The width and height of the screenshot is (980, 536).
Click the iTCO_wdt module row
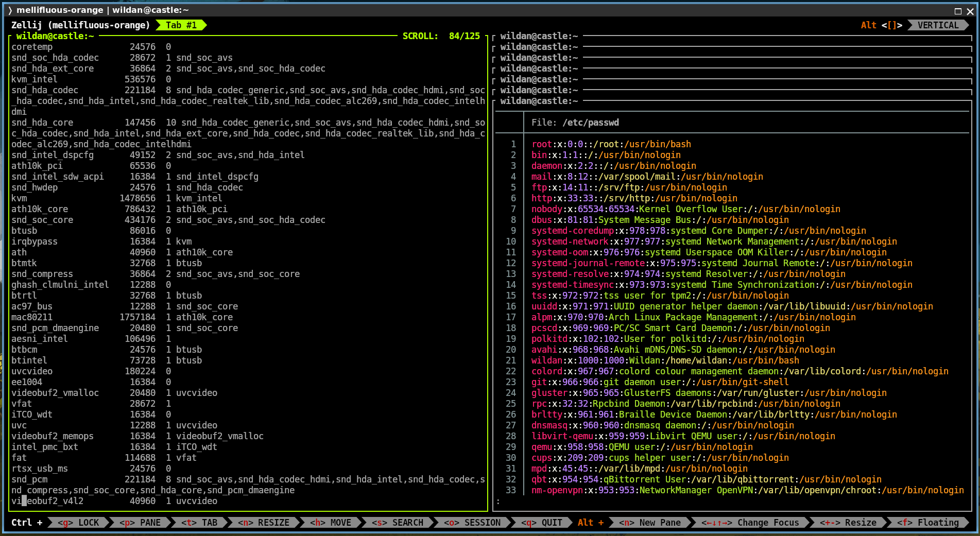click(x=91, y=414)
